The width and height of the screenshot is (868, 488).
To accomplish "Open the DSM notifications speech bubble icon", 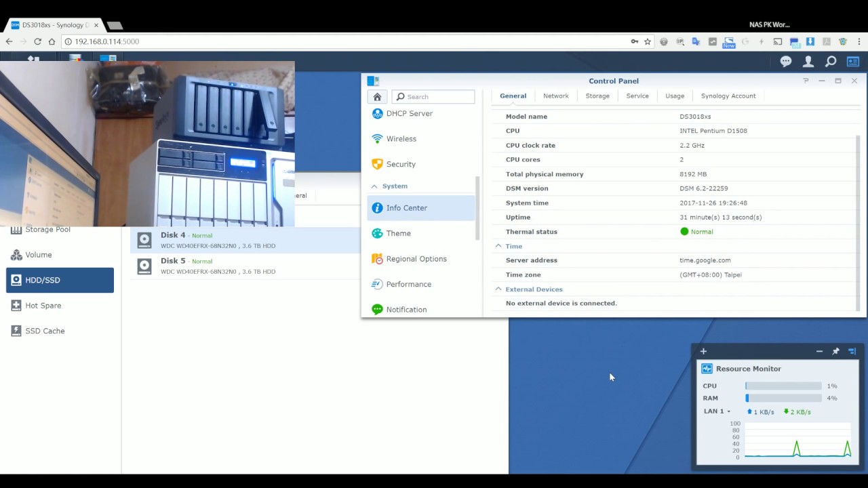I will pyautogui.click(x=786, y=62).
